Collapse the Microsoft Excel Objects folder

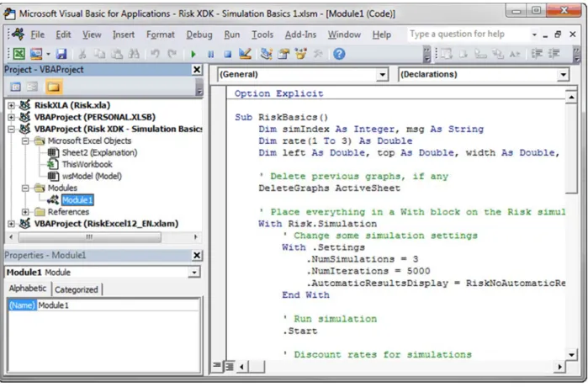(x=25, y=141)
